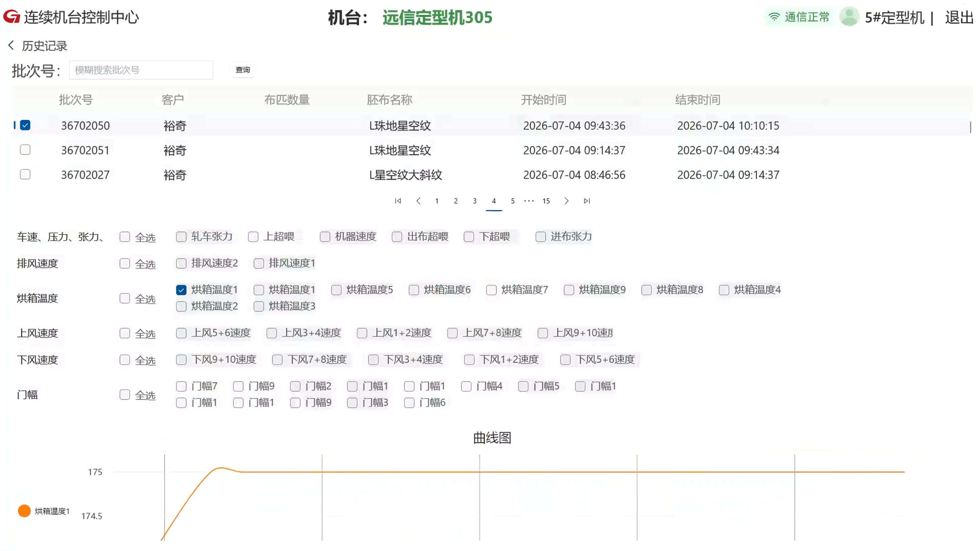Go to next page arrow
Image resolution: width=980 pixels, height=551 pixels.
click(567, 201)
